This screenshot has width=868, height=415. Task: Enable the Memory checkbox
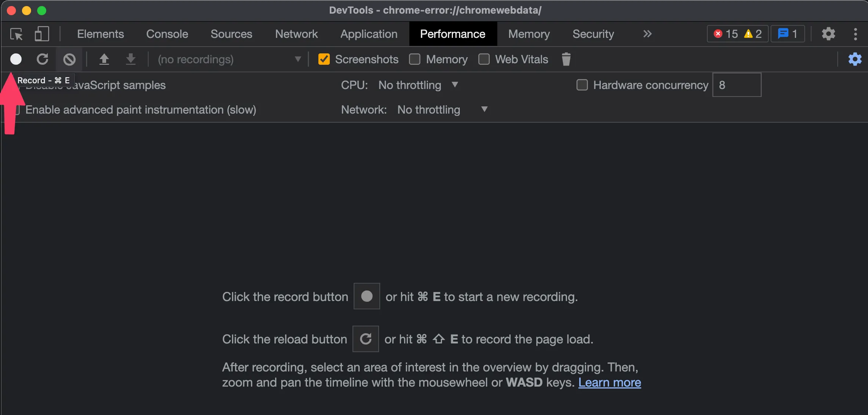pos(415,59)
